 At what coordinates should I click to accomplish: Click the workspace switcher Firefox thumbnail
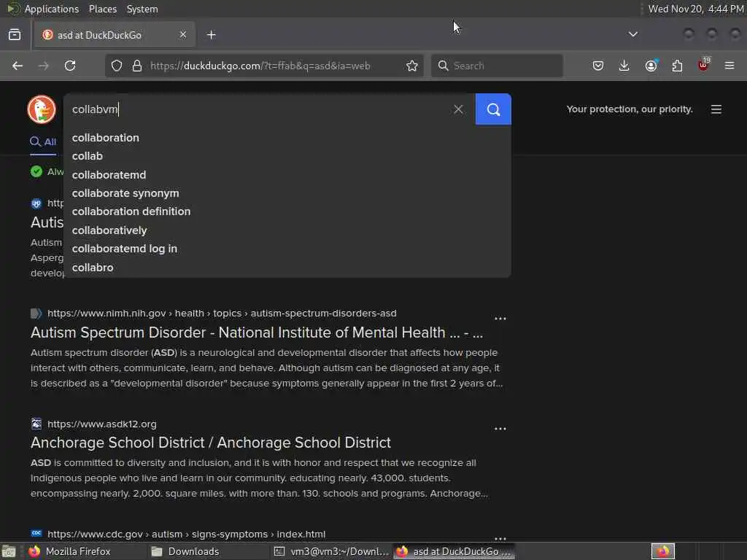pyautogui.click(x=662, y=551)
